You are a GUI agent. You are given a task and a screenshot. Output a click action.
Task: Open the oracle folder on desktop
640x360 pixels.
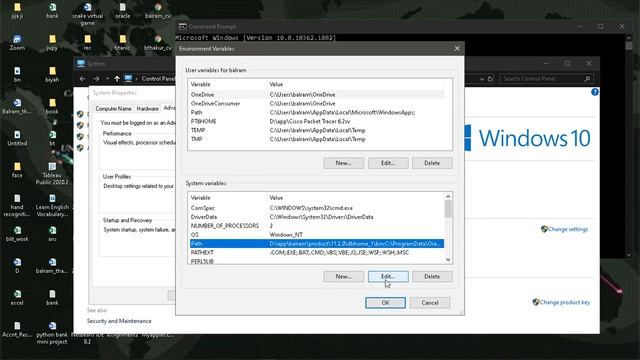coord(122,11)
